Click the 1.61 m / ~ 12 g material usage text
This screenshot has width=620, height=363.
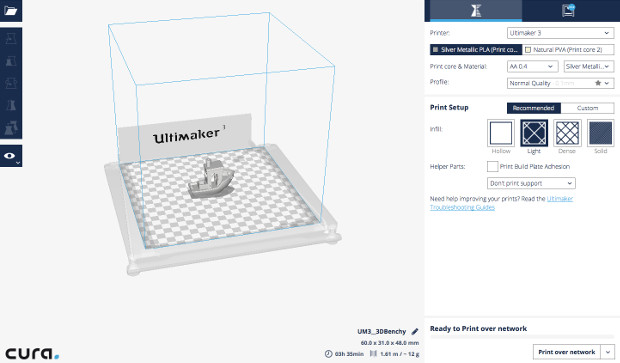[399, 354]
